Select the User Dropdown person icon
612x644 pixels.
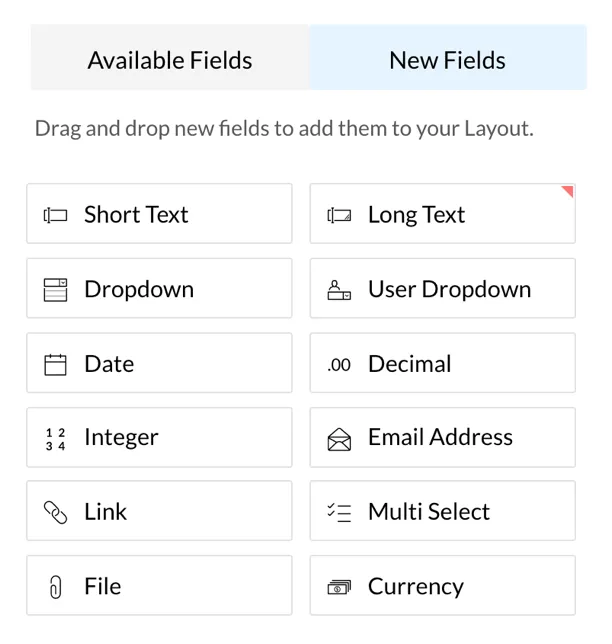tap(339, 290)
